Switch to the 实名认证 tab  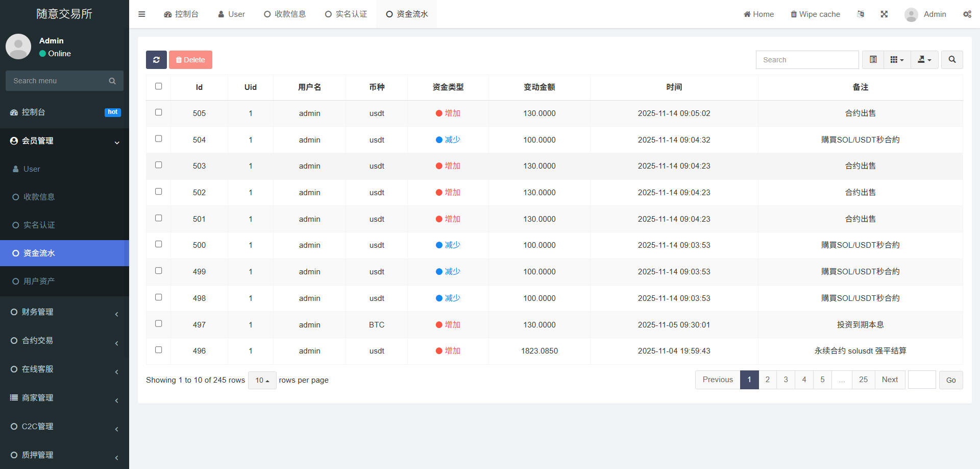coord(346,14)
